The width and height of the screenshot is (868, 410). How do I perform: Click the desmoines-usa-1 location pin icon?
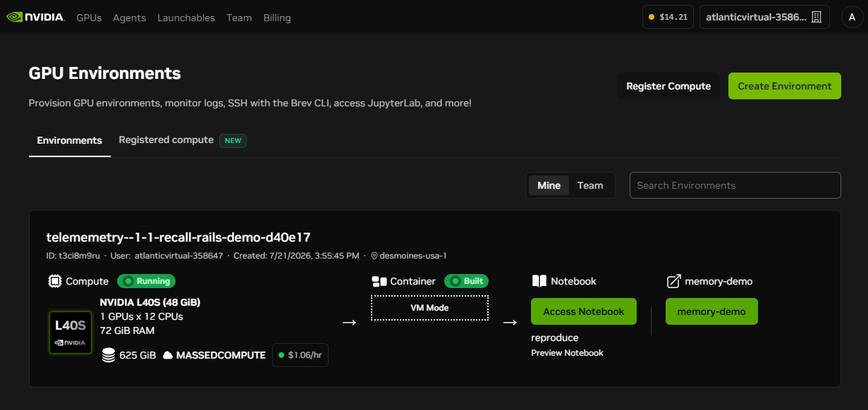(x=374, y=256)
